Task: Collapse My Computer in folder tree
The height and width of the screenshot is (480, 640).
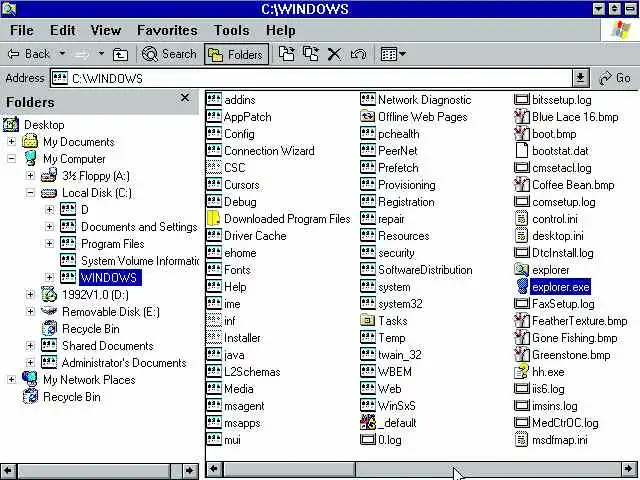Action: click(11, 159)
